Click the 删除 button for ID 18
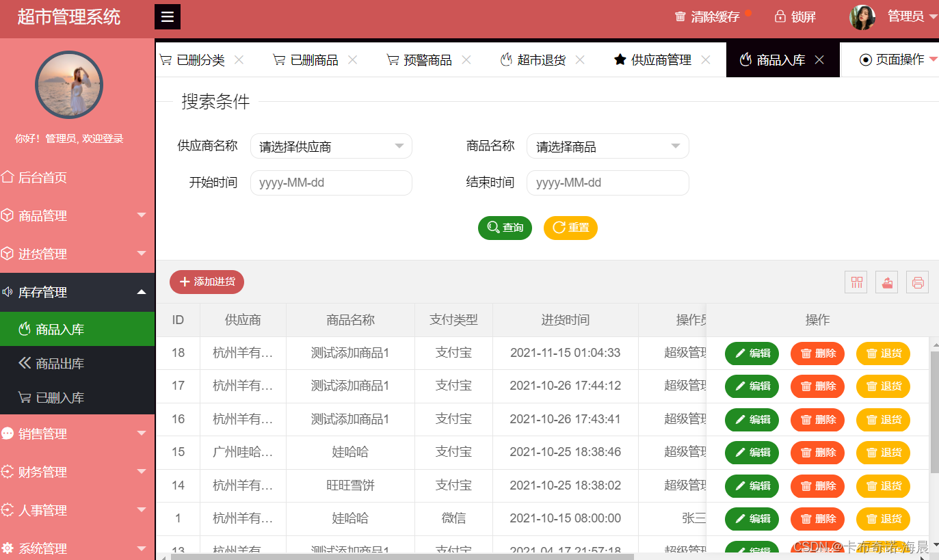939x560 pixels. click(817, 354)
